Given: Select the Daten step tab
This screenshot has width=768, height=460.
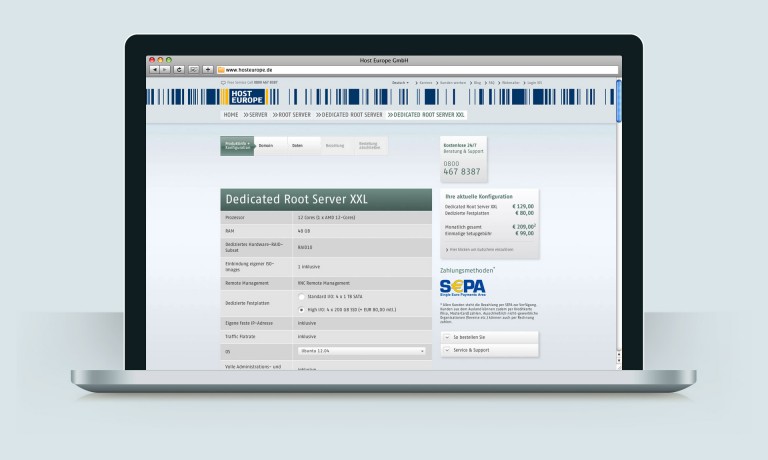Looking at the screenshot, I should tap(304, 146).
